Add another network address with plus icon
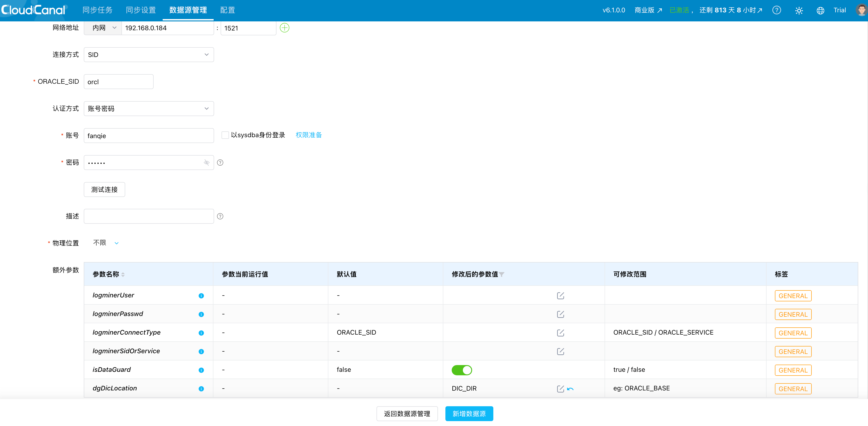The image size is (868, 426). pyautogui.click(x=284, y=28)
